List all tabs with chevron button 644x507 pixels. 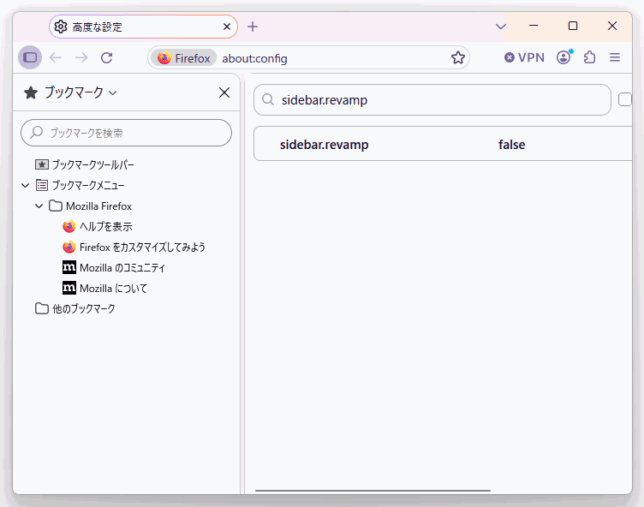501,27
